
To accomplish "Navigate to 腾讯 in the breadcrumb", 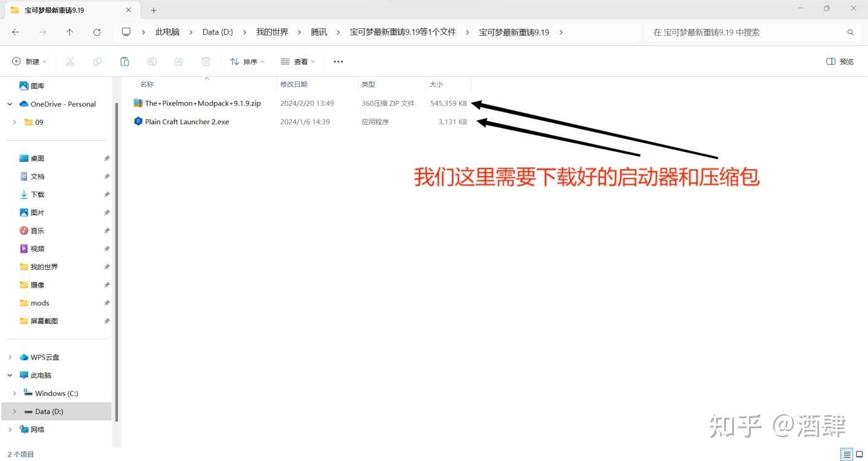I will 319,32.
